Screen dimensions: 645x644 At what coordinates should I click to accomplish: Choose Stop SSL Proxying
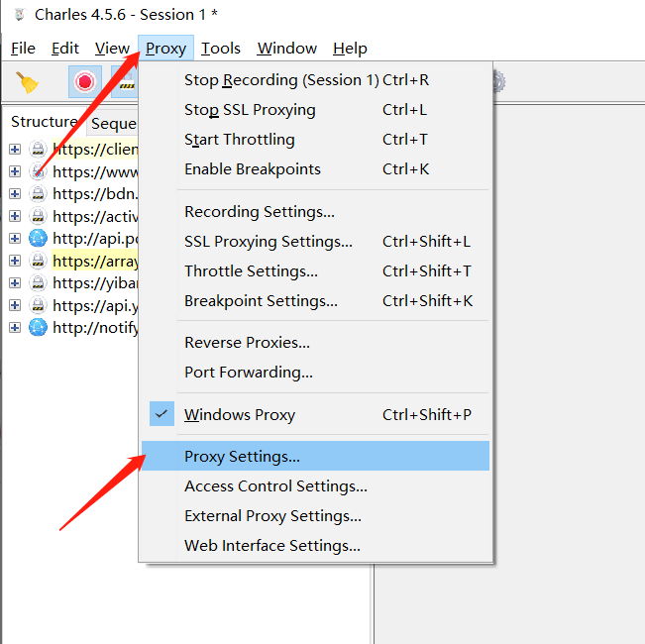pos(315,110)
